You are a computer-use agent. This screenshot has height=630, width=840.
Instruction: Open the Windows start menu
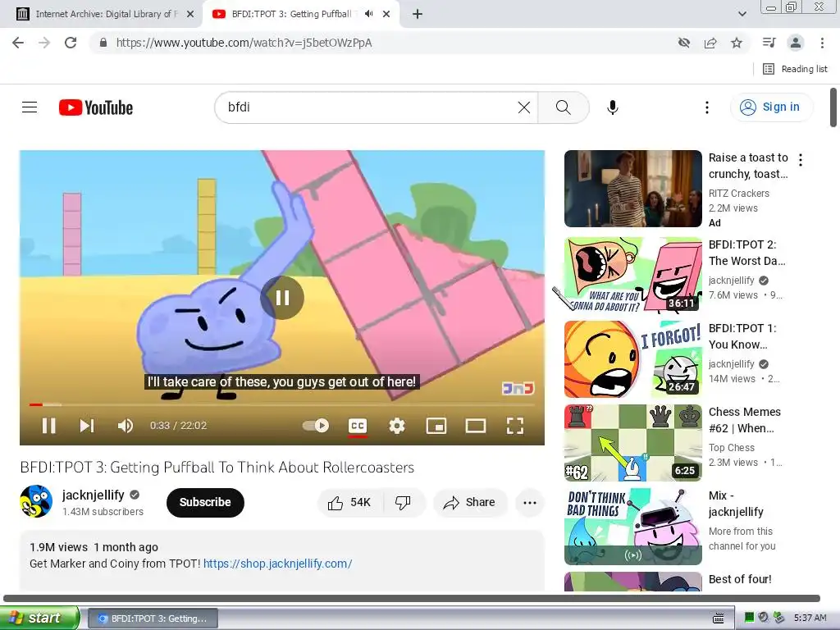coord(39,618)
